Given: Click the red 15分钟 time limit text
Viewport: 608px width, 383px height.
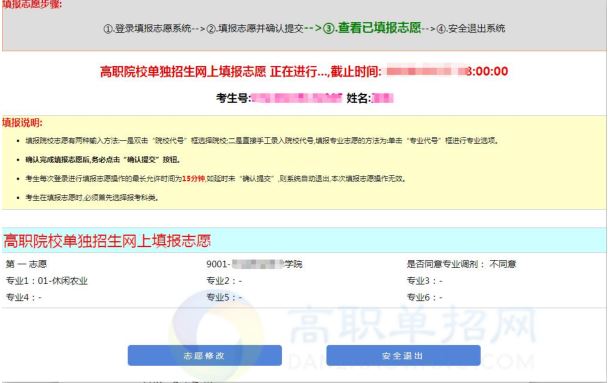Looking at the screenshot, I should point(193,178).
